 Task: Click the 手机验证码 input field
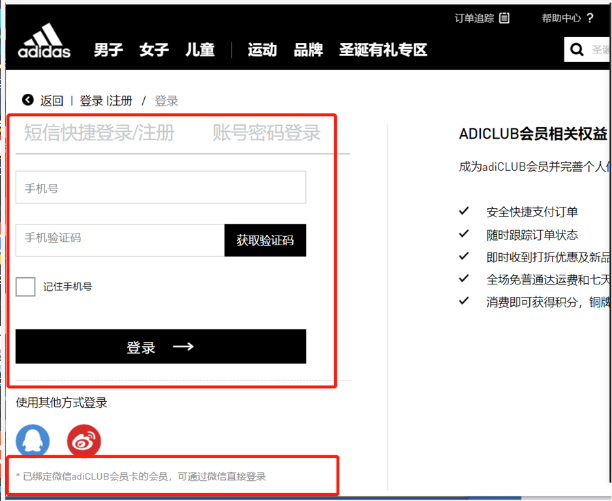tap(119, 239)
